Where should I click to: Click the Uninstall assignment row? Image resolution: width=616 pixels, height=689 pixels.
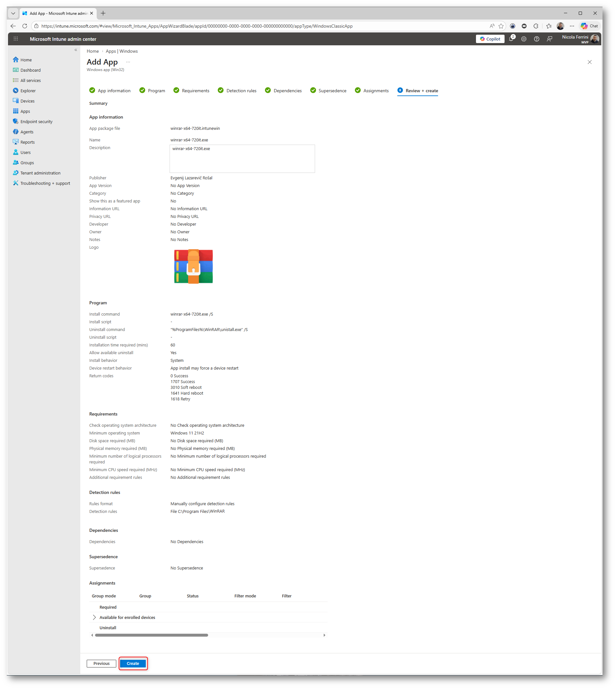[x=208, y=628]
